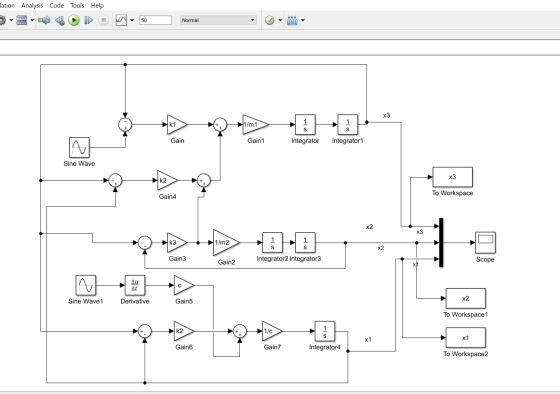Viewport: 560px width, 394px height.
Task: Click the Stop simulation button
Action: click(104, 20)
